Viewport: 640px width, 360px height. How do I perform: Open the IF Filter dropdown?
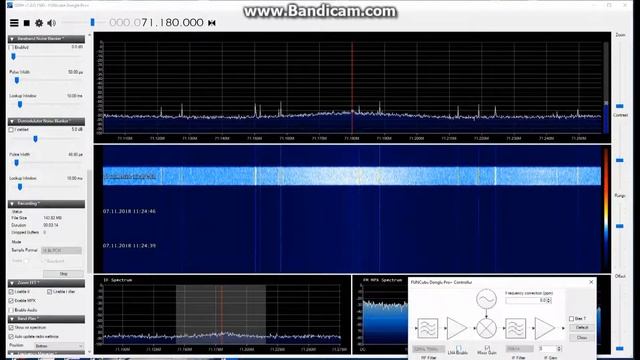pos(519,349)
